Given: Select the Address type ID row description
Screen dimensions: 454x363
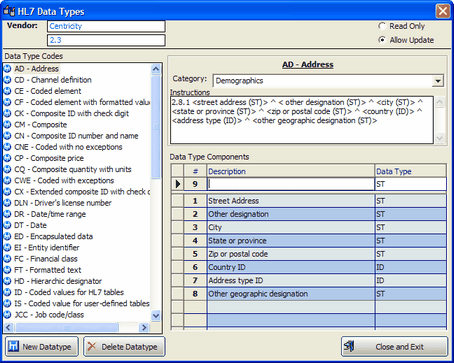Looking at the screenshot, I should click(291, 281).
